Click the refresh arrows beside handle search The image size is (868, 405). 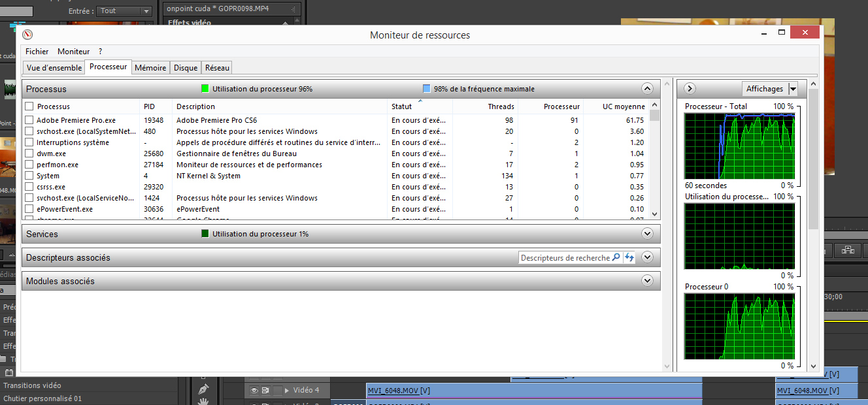coord(629,258)
